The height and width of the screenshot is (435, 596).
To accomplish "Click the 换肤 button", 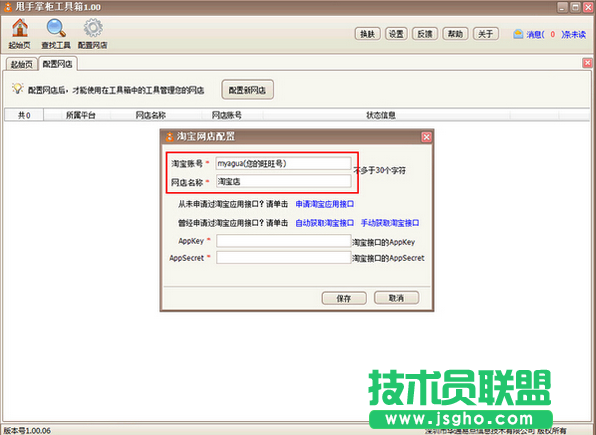I will (368, 34).
